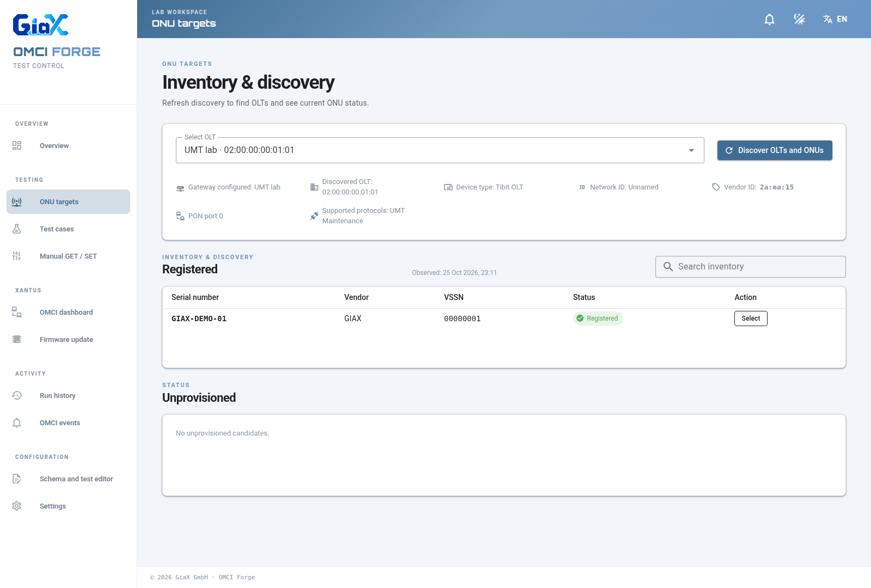
Task: Focus the Search inventory field
Action: pyautogui.click(x=751, y=267)
